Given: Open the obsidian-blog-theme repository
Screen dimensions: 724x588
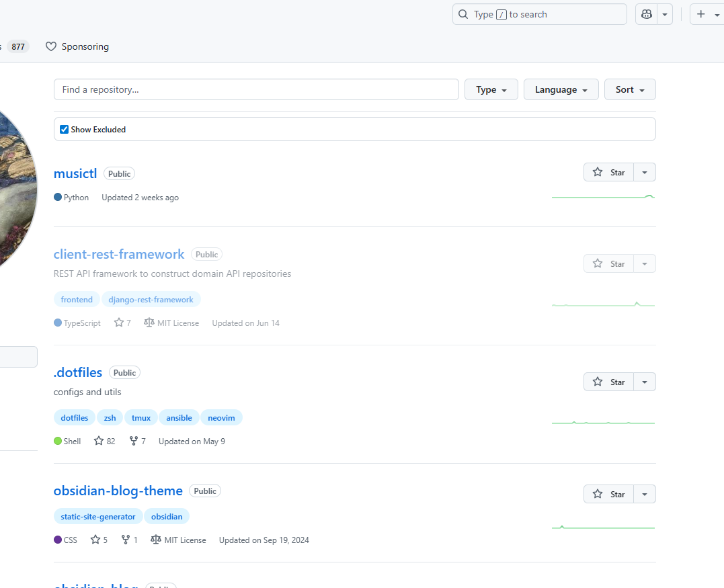Looking at the screenshot, I should point(118,491).
